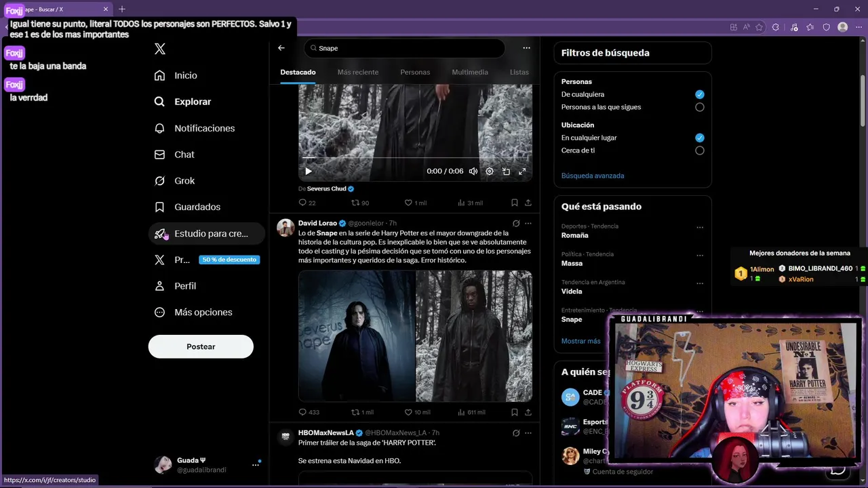Open Notificaciones from the sidebar
The width and height of the screenshot is (868, 488).
(195, 128)
